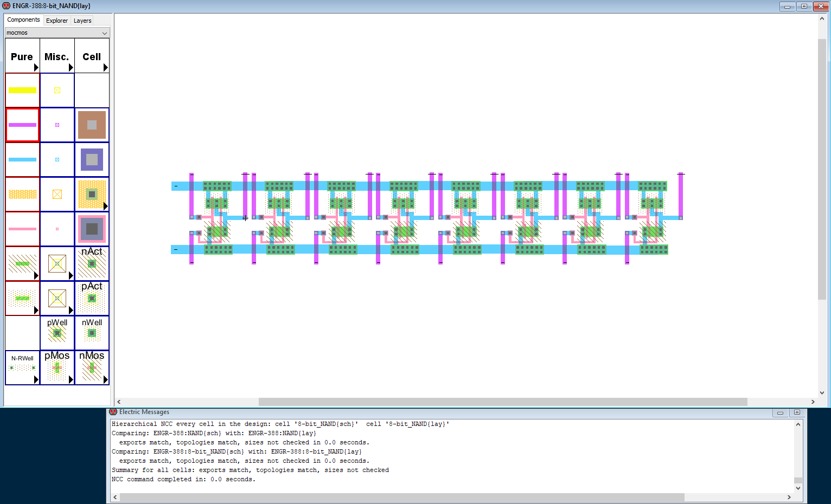Click 'Comparing: ENGR-388:8-bit_NAND{sch}' message line
Screen dimensions: 831x504
pos(236,451)
